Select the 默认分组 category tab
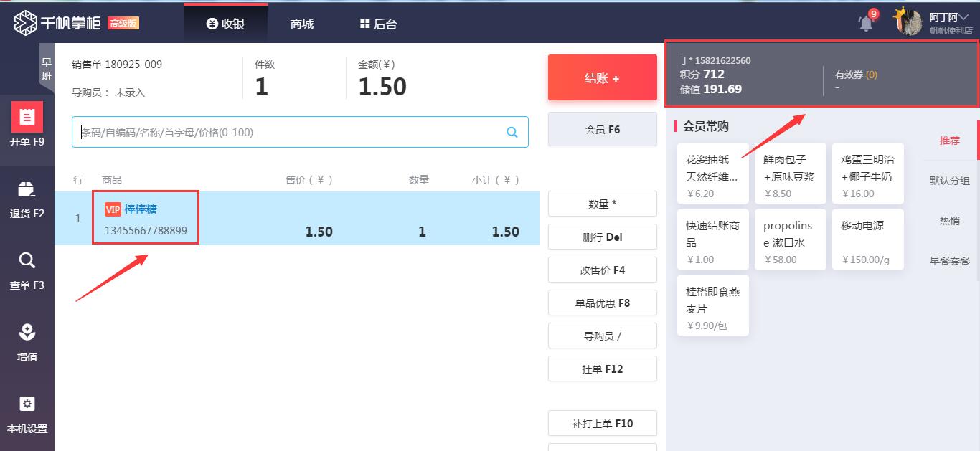 tap(949, 181)
